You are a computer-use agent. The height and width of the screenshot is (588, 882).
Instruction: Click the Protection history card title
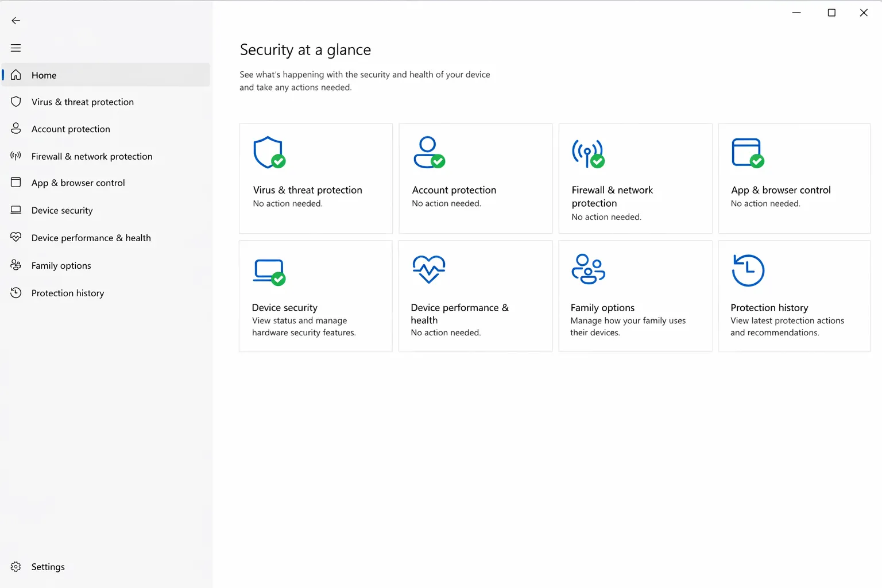(x=769, y=308)
